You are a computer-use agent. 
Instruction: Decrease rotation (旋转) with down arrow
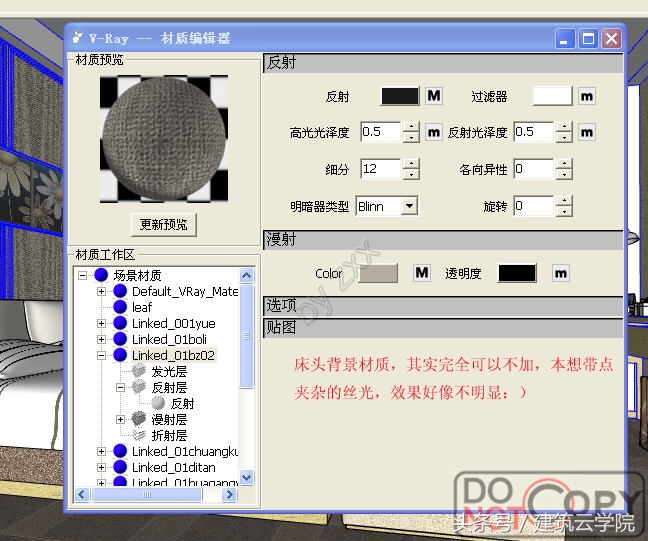tap(564, 211)
